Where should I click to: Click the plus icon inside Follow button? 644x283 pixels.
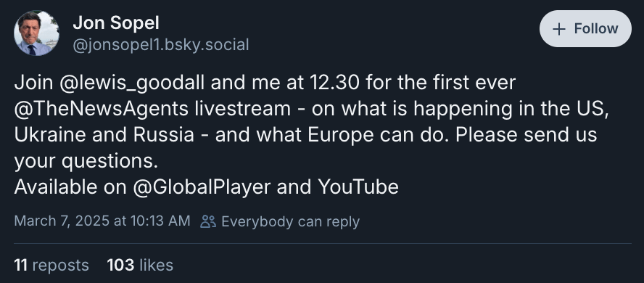pyautogui.click(x=559, y=29)
